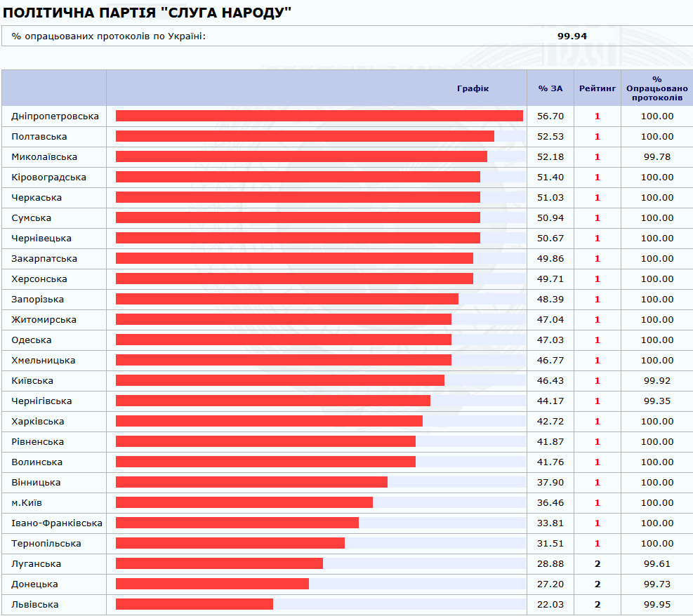Viewport: 693px width, 616px height.
Task: Select the Волинська region name
Action: [x=37, y=462]
